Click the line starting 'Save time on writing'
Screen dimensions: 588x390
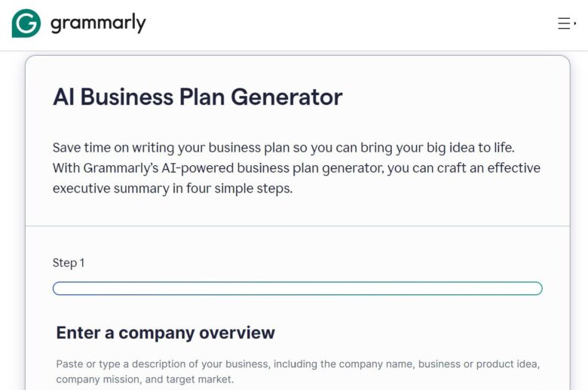[283, 147]
